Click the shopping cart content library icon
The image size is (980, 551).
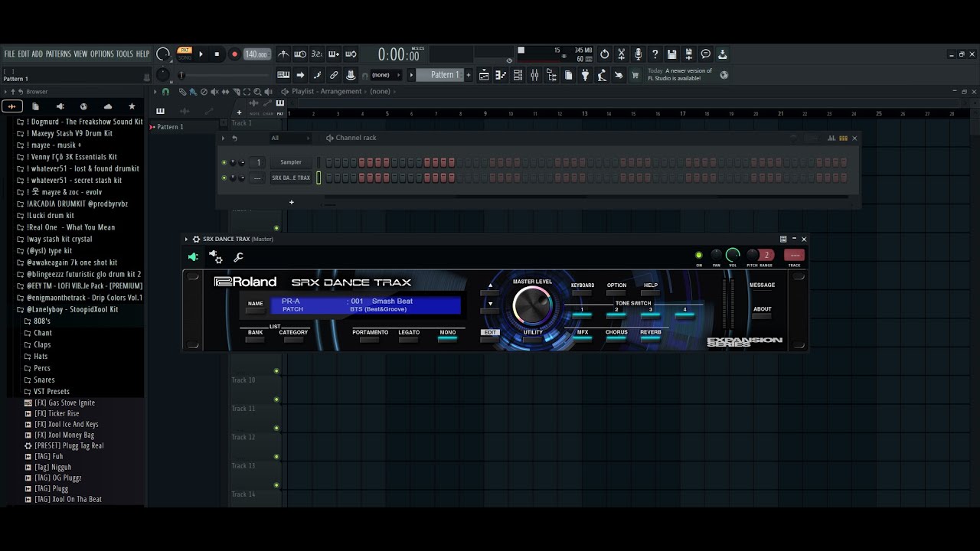[635, 75]
